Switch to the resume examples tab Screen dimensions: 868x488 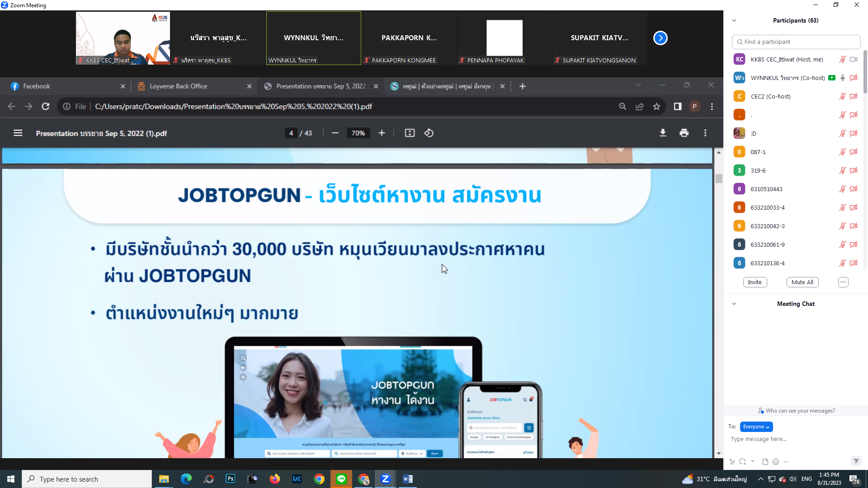pyautogui.click(x=448, y=86)
